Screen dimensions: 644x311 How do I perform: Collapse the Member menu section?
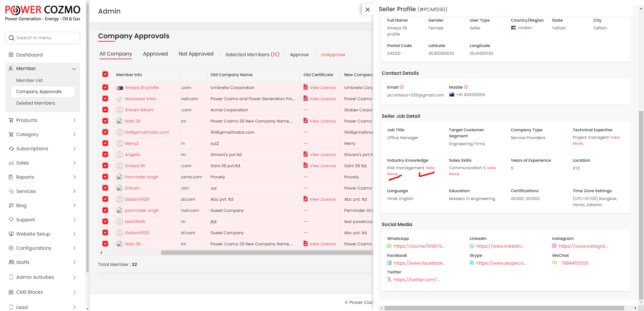click(74, 69)
